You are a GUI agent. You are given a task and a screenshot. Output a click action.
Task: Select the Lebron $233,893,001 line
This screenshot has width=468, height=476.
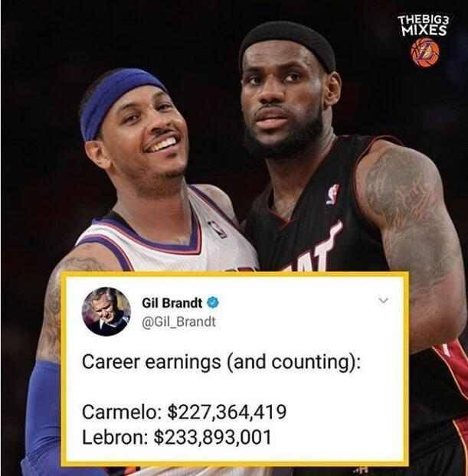(177, 438)
